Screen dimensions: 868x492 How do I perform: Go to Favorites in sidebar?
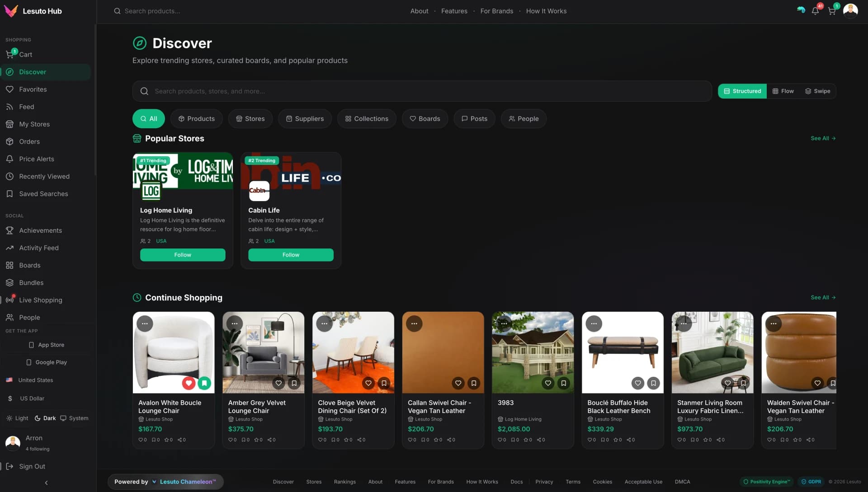click(x=45, y=89)
